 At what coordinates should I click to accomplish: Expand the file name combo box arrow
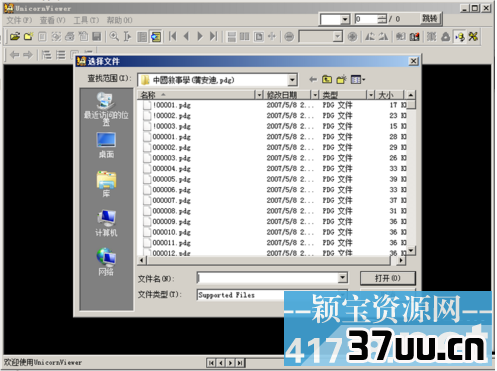point(342,278)
